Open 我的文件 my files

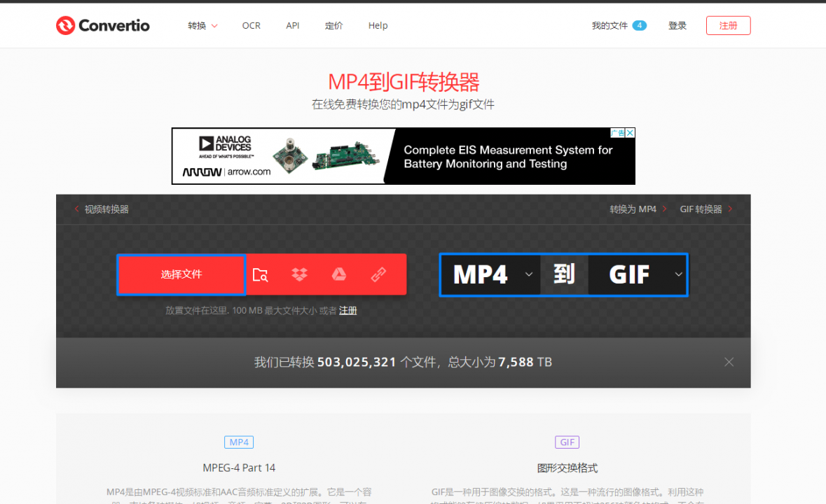[x=610, y=25]
